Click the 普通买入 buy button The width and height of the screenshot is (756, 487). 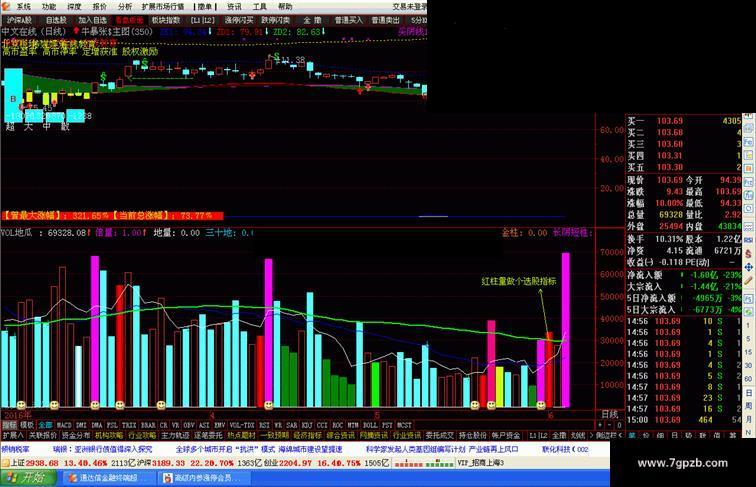click(x=348, y=20)
